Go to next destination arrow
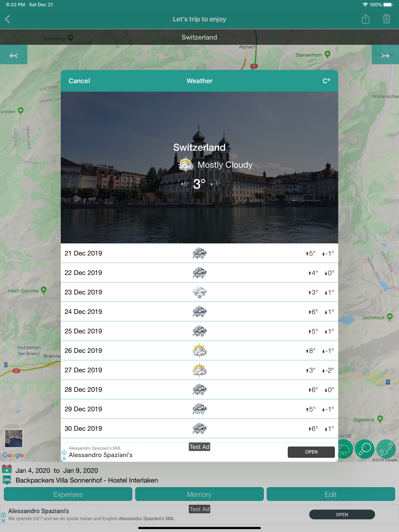Viewport: 399px width, 532px height. point(385,55)
